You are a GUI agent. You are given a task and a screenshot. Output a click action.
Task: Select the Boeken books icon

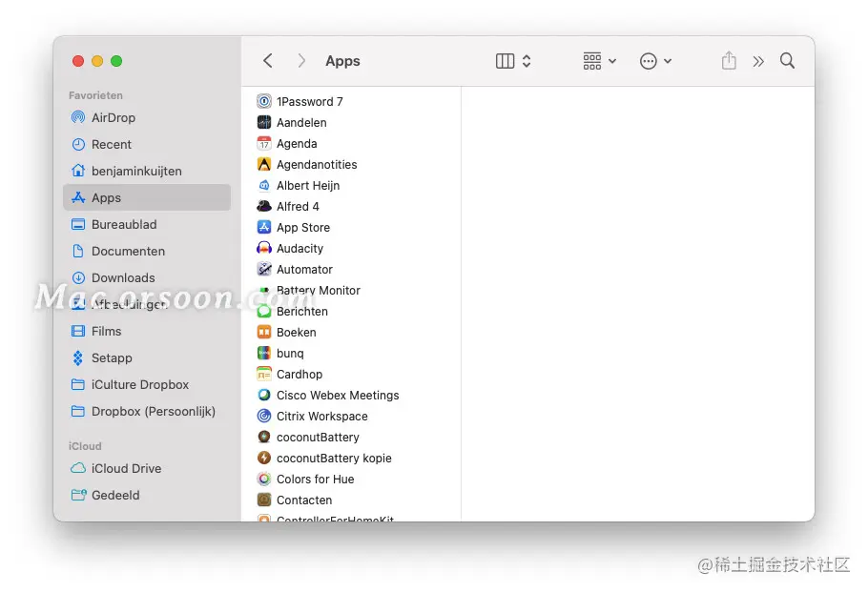pyautogui.click(x=264, y=332)
